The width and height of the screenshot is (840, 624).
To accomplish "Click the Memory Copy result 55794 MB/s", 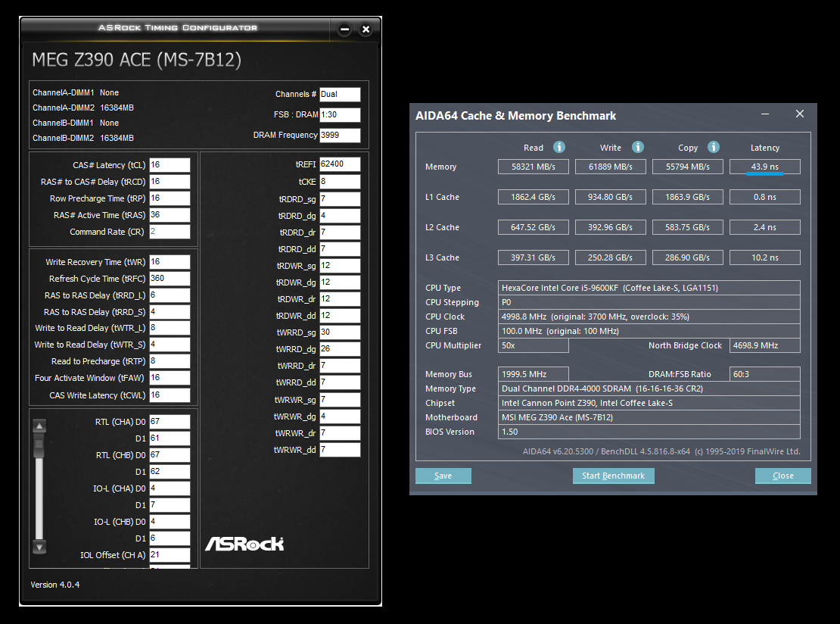I will pyautogui.click(x=687, y=167).
